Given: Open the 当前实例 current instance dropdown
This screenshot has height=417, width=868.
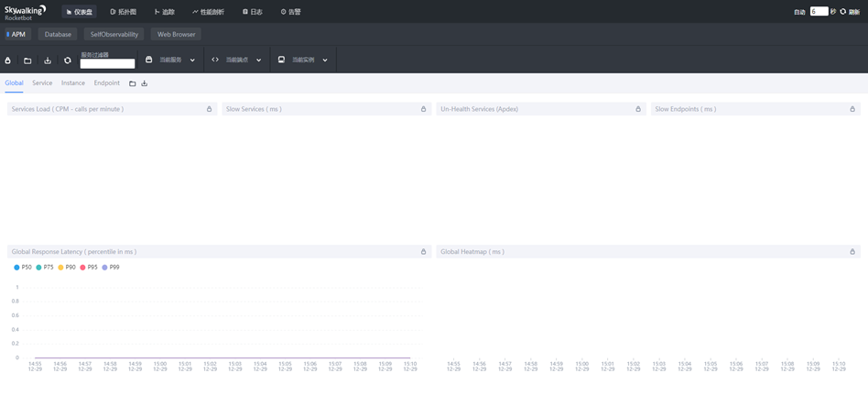Looking at the screenshot, I should (303, 60).
